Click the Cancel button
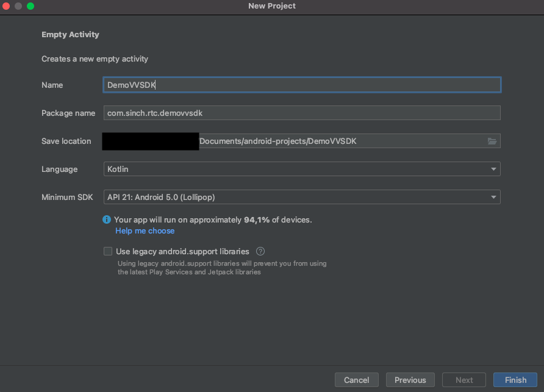 pos(356,380)
